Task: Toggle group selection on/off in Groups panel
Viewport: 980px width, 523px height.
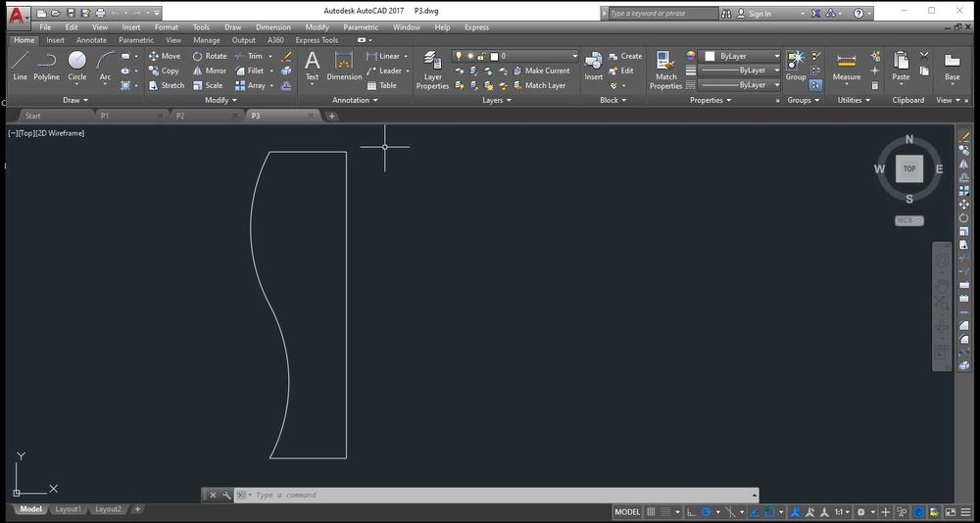Action: tap(816, 85)
